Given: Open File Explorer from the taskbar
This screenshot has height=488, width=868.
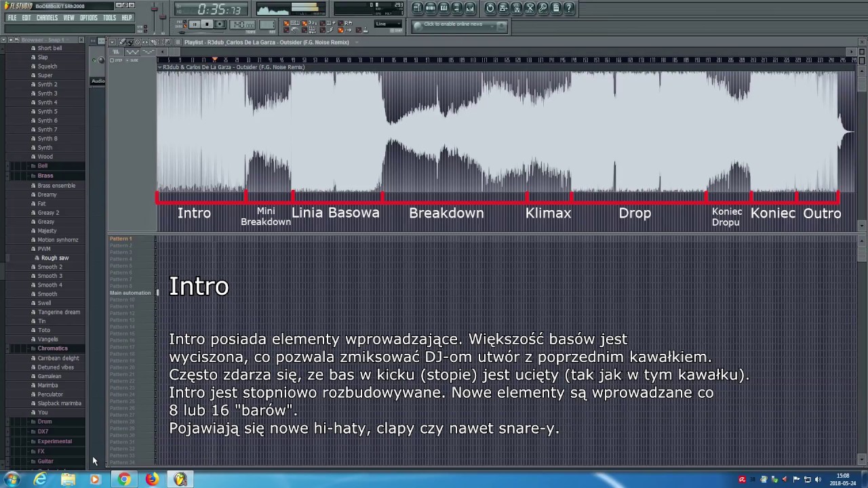Looking at the screenshot, I should click(68, 479).
